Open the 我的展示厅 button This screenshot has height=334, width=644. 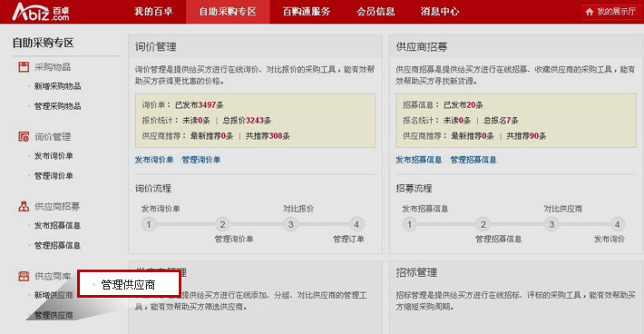pos(612,12)
